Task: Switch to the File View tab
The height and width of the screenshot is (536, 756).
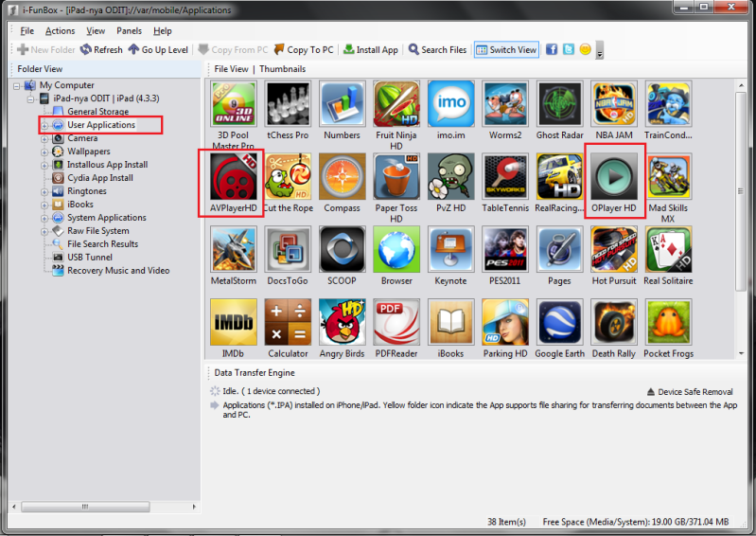Action: point(232,69)
